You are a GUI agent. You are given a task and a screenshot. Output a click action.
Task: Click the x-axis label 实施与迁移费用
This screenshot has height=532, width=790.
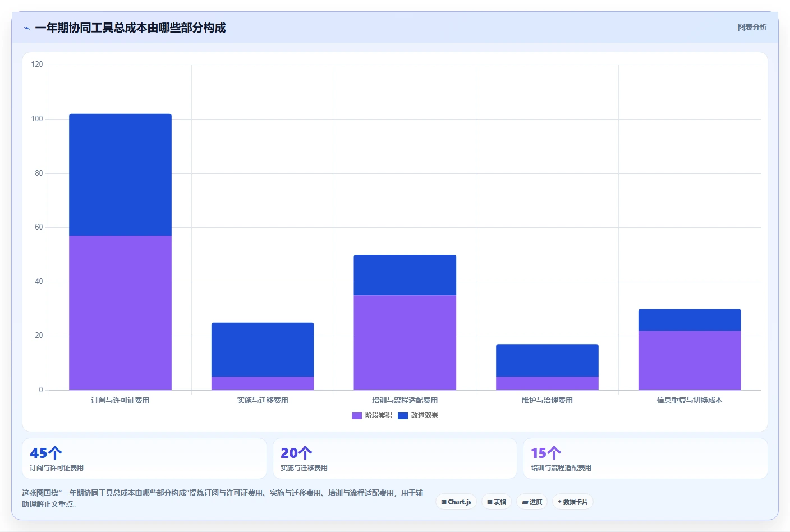263,400
